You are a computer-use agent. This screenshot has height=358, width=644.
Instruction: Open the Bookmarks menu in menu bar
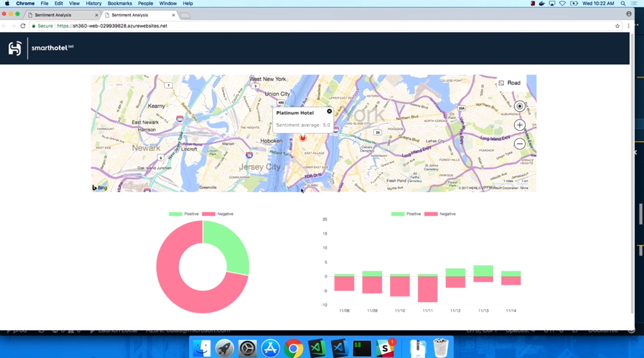tap(119, 3)
